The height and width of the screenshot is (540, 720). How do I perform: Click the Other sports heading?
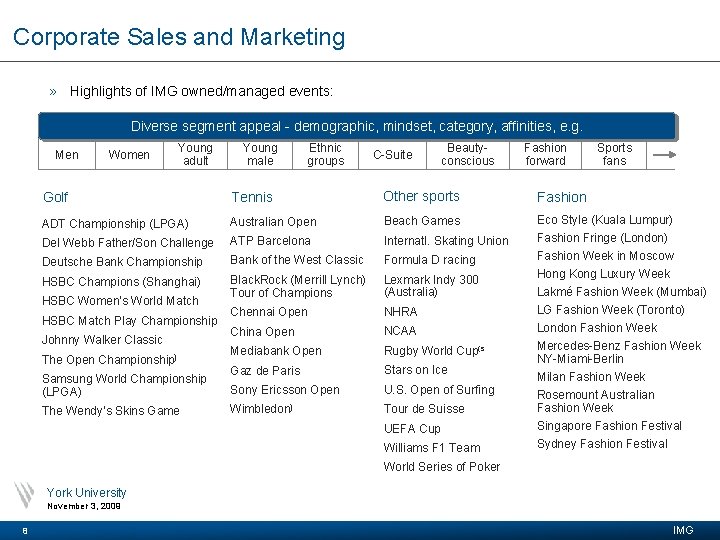coord(421,197)
